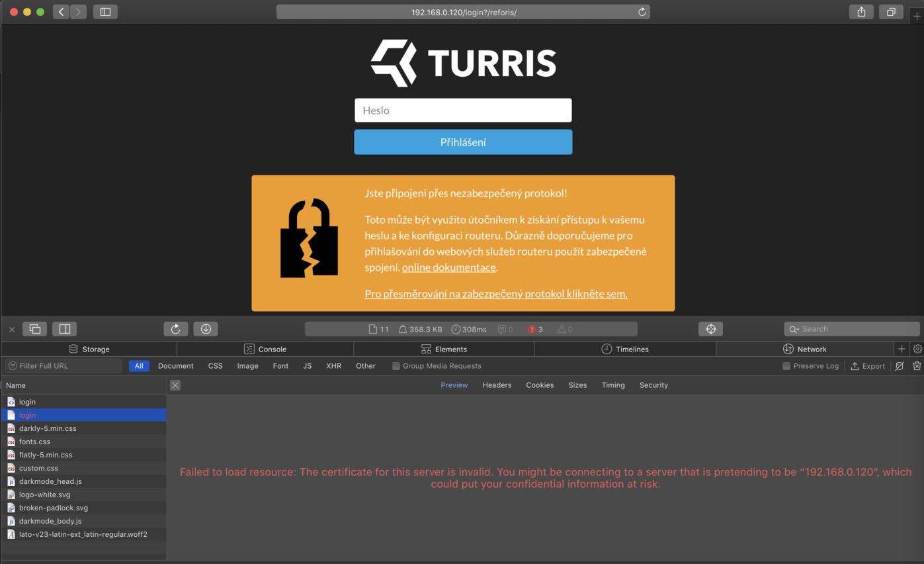Click the Turris logo
Screen dimensions: 924x564
point(463,63)
